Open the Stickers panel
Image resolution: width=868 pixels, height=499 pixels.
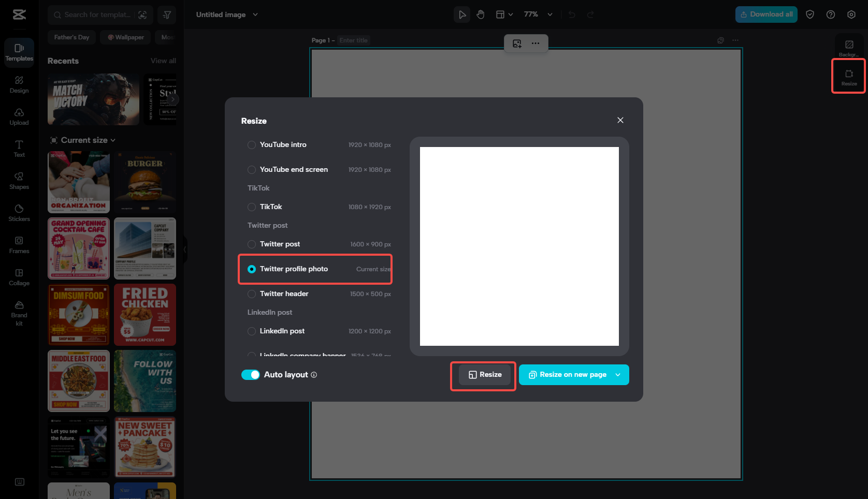point(19,213)
